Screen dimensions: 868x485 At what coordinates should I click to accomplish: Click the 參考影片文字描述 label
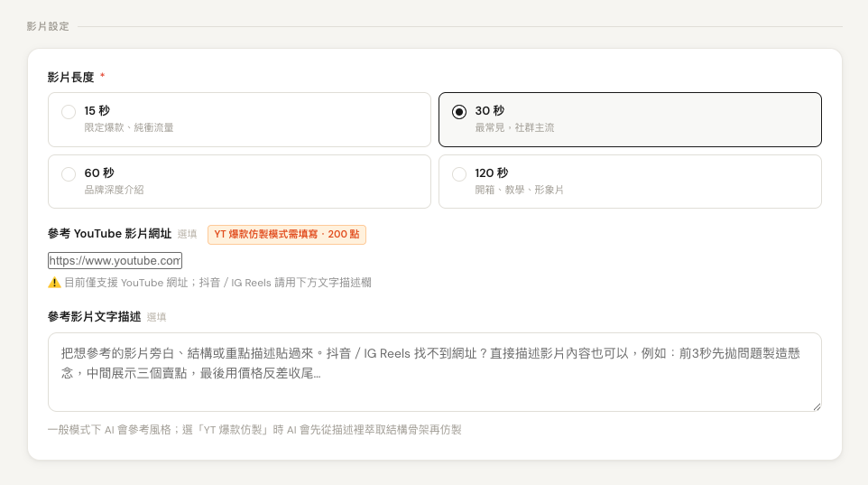coord(94,316)
